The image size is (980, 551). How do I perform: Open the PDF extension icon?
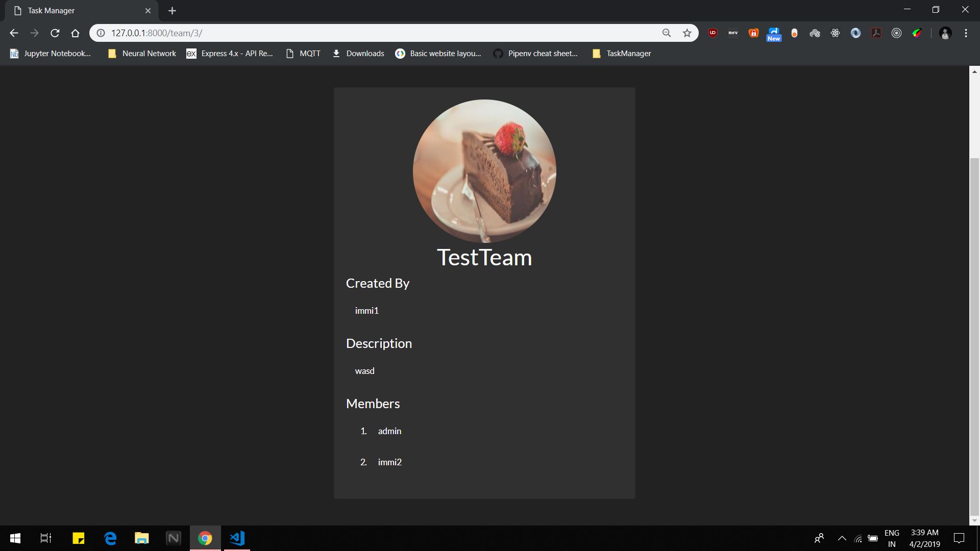[876, 33]
